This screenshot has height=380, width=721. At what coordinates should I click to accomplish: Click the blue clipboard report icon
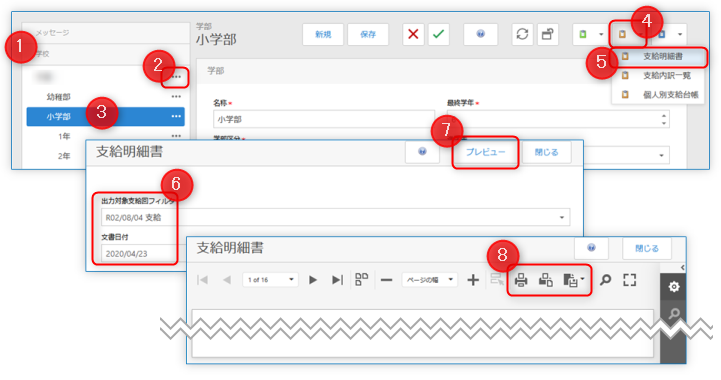[x=662, y=35]
